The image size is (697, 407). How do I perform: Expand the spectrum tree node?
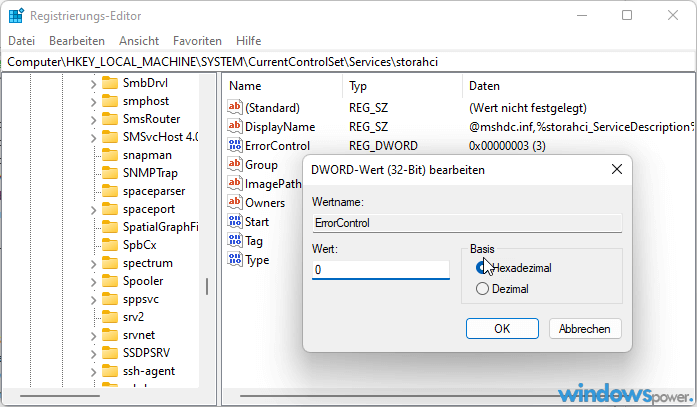point(93,264)
